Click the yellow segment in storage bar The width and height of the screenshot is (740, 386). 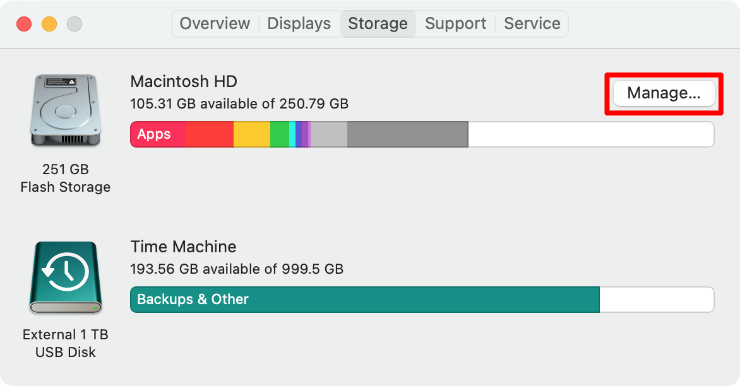[252, 134]
